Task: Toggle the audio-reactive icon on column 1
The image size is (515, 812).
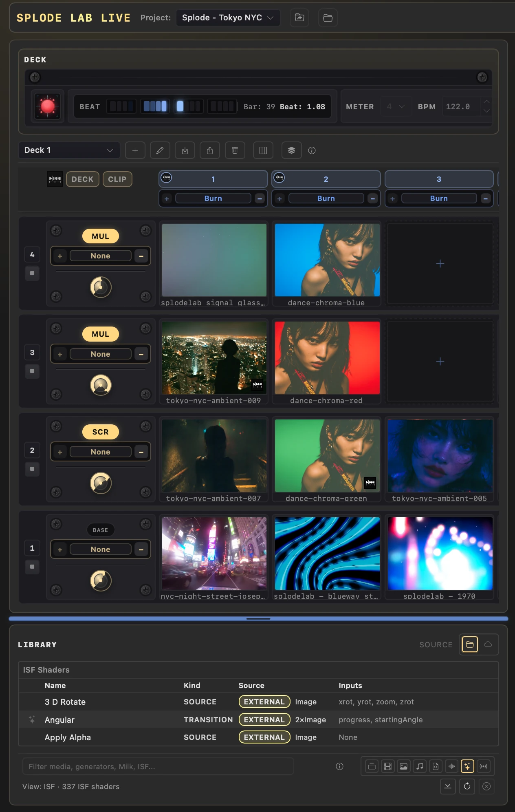Action: [166, 177]
